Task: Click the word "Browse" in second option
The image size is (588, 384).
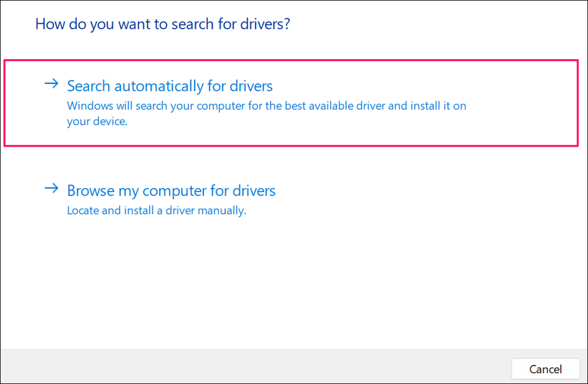Action: coord(90,190)
